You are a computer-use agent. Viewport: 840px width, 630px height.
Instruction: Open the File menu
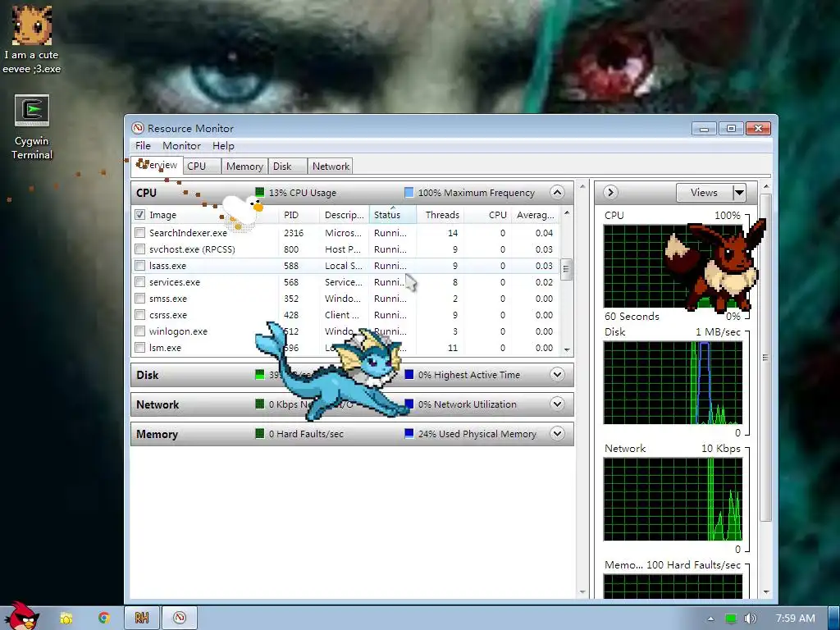[143, 146]
